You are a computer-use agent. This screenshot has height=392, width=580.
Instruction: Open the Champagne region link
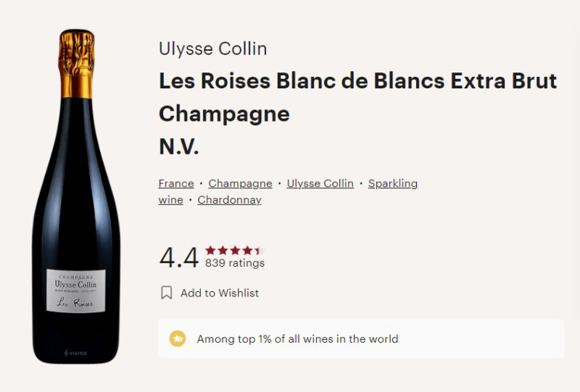click(x=240, y=183)
